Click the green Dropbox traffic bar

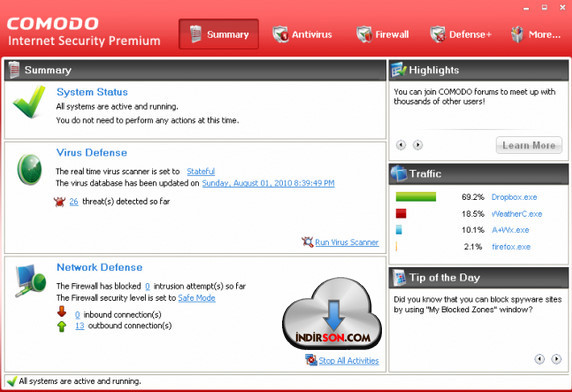pyautogui.click(x=416, y=197)
